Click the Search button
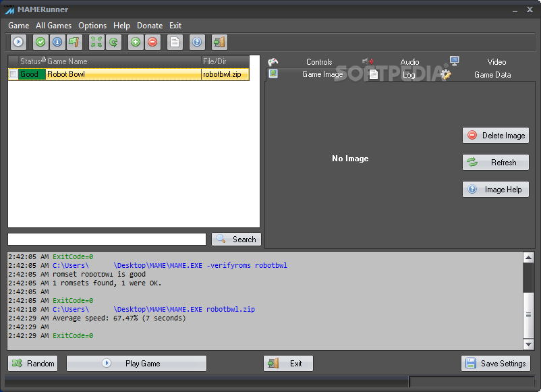The height and width of the screenshot is (392, 541). pyautogui.click(x=236, y=239)
